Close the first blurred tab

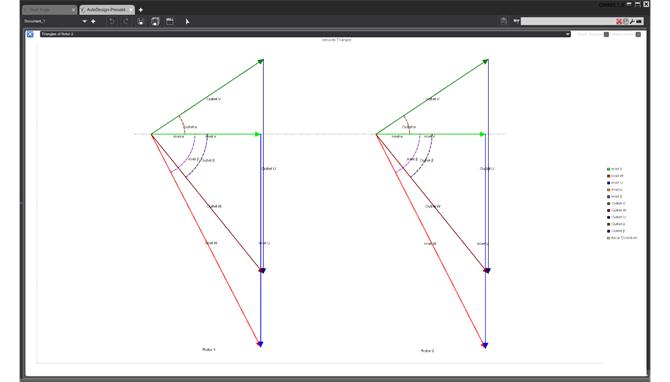pos(73,9)
